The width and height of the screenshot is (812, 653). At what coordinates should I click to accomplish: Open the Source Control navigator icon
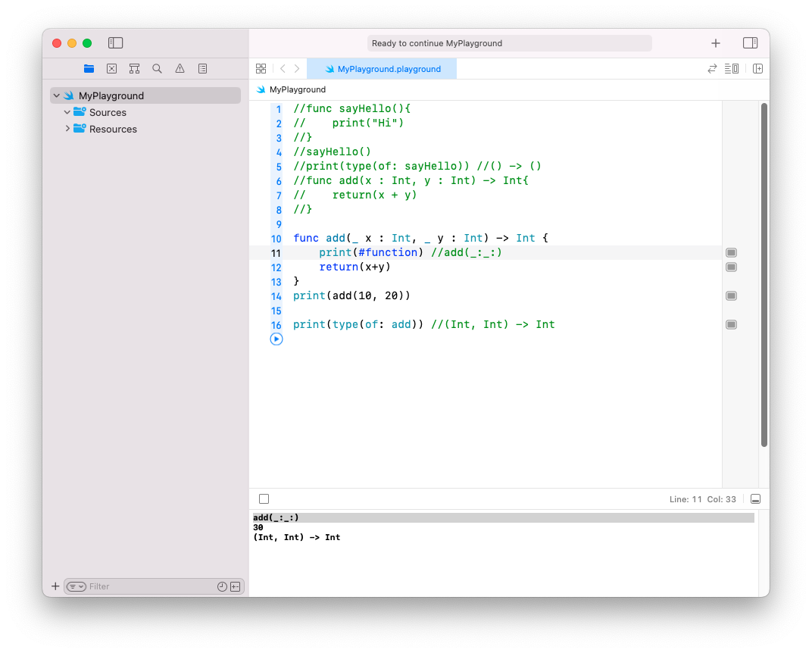click(112, 68)
